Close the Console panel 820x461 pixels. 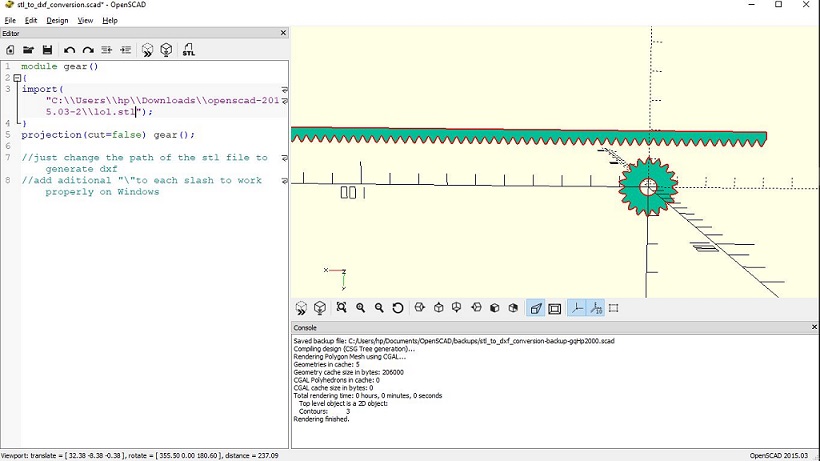[x=814, y=327]
